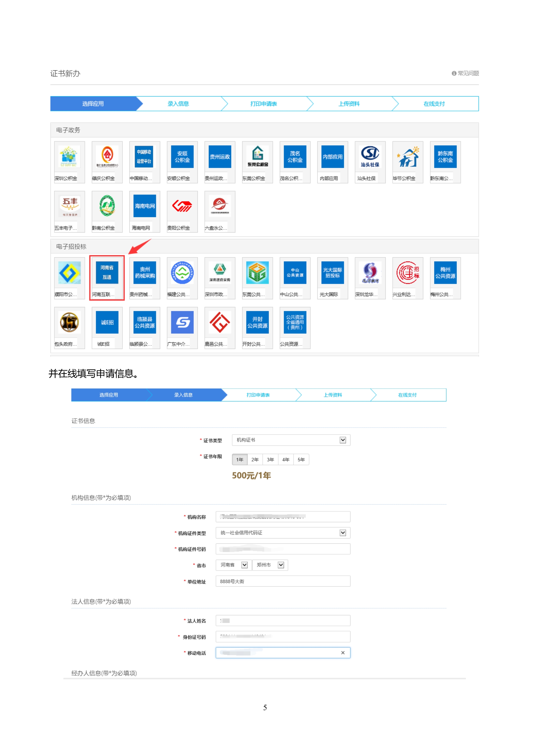
Task: Choose the 公共资源全省通用（贵州） tile
Action: click(x=295, y=328)
